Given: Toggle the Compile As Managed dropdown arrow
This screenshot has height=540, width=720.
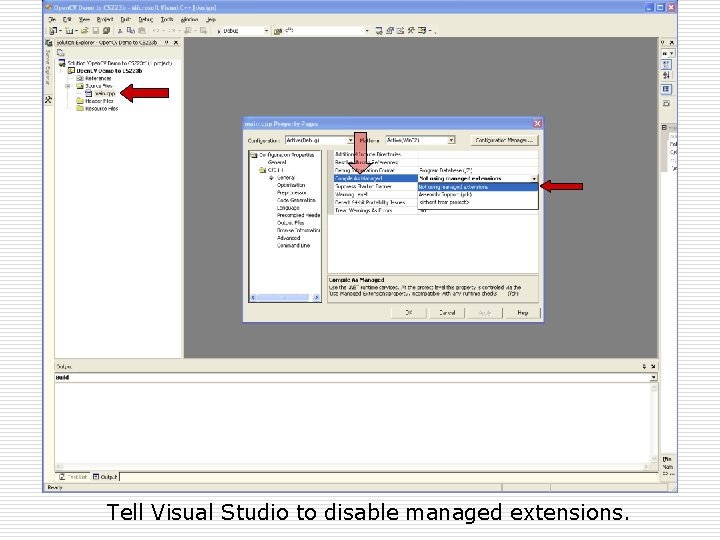Looking at the screenshot, I should coord(534,178).
